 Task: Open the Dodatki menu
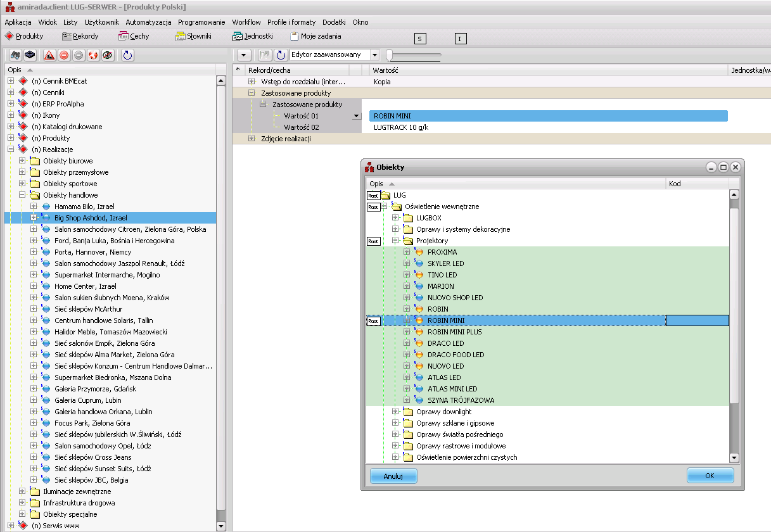pos(335,22)
